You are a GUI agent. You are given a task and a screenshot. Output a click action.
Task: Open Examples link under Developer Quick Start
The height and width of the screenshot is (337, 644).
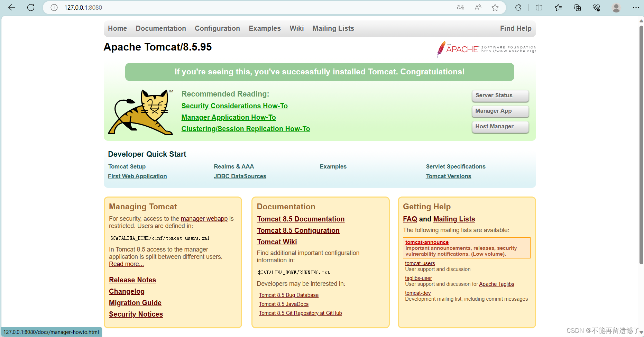(x=333, y=166)
